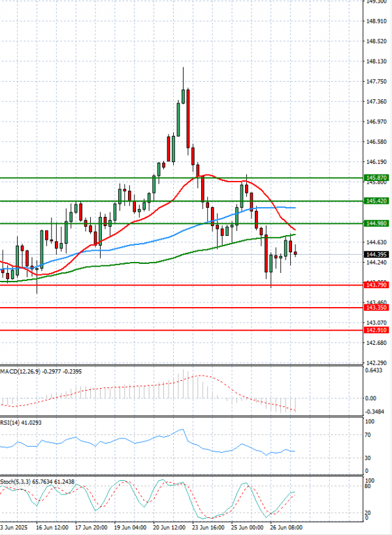This screenshot has height=535, width=392.
Task: Click the 20 Jun 12:00 time axis label
Action: 169,528
